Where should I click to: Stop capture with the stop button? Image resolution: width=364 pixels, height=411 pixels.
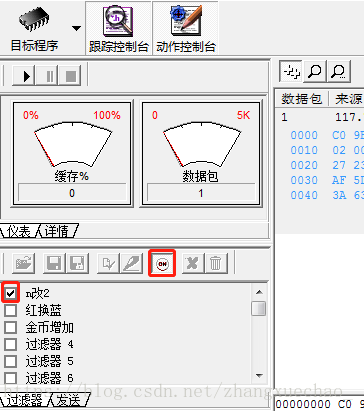71,76
